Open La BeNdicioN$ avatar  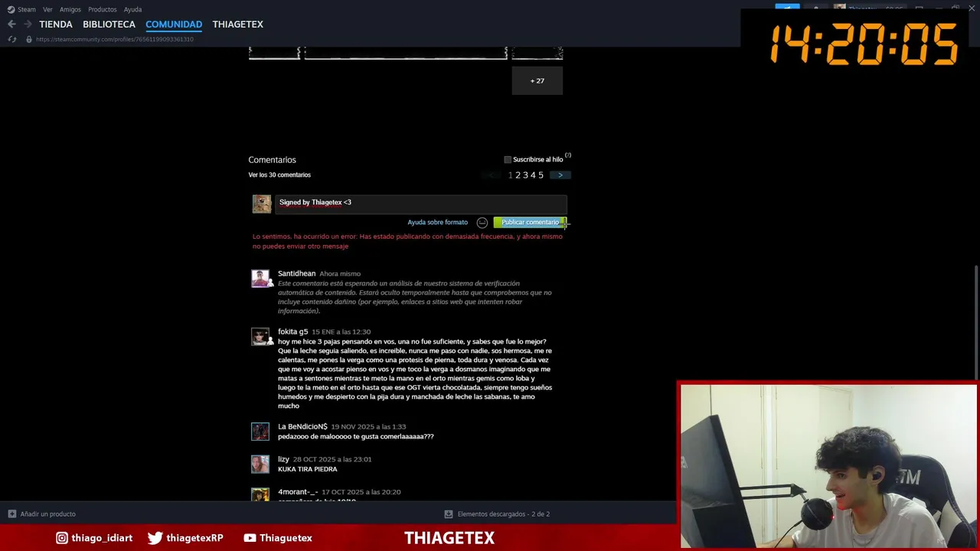coord(260,432)
